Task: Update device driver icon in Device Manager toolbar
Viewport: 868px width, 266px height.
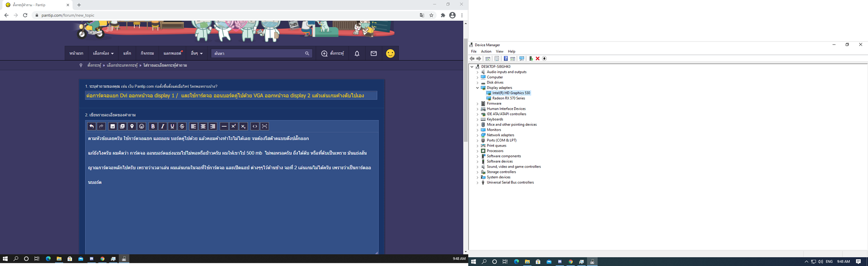Action: pyautogui.click(x=531, y=58)
